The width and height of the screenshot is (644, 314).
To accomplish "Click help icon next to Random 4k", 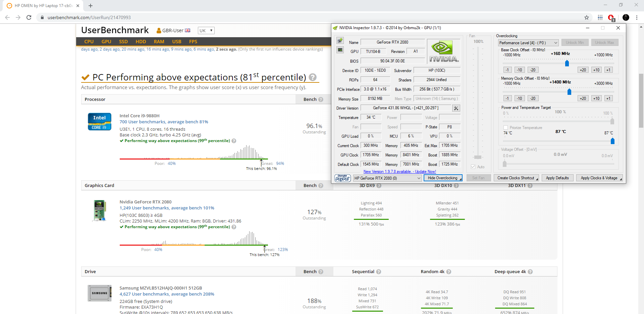I will [449, 272].
